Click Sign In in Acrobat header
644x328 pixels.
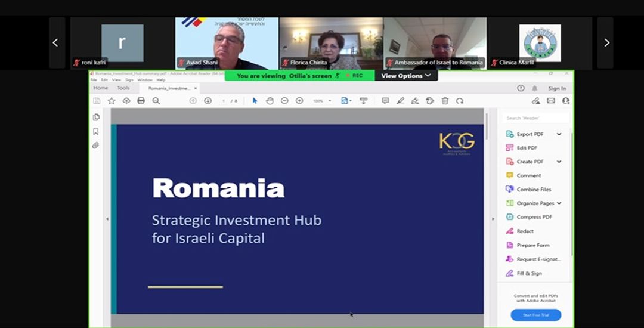(557, 88)
